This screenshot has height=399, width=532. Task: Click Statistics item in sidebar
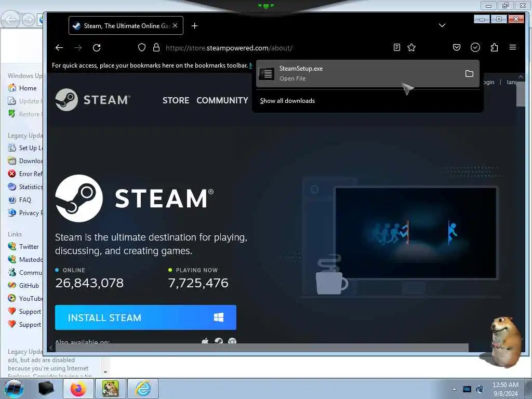(25, 187)
